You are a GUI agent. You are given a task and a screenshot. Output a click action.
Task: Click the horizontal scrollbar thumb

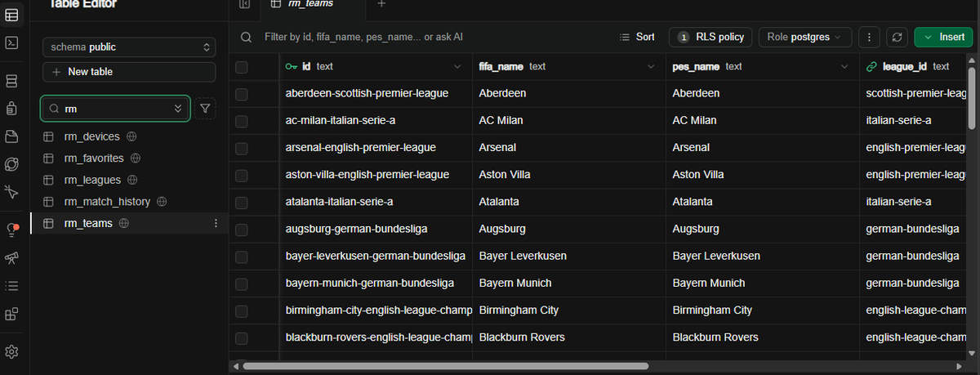point(445,365)
